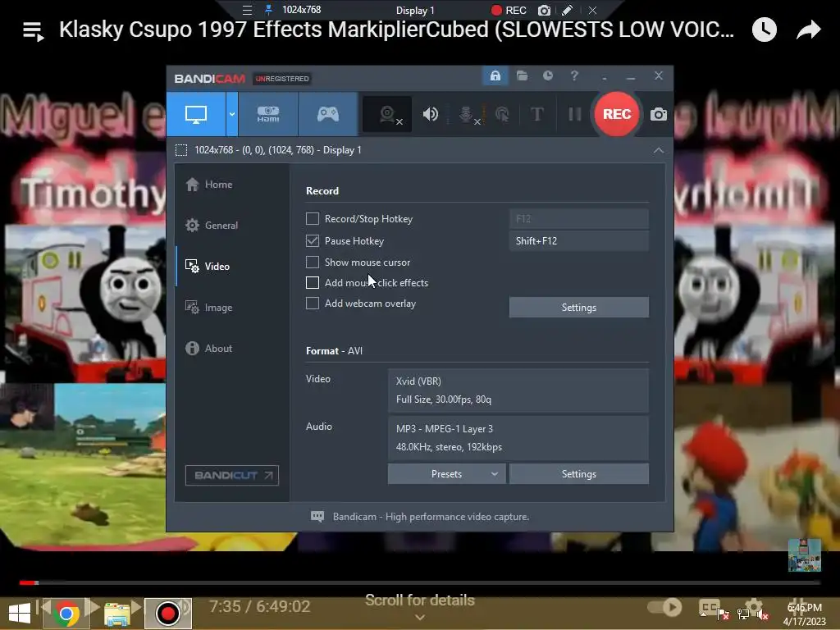Select HDMI device recording mode
840x630 pixels.
268,114
